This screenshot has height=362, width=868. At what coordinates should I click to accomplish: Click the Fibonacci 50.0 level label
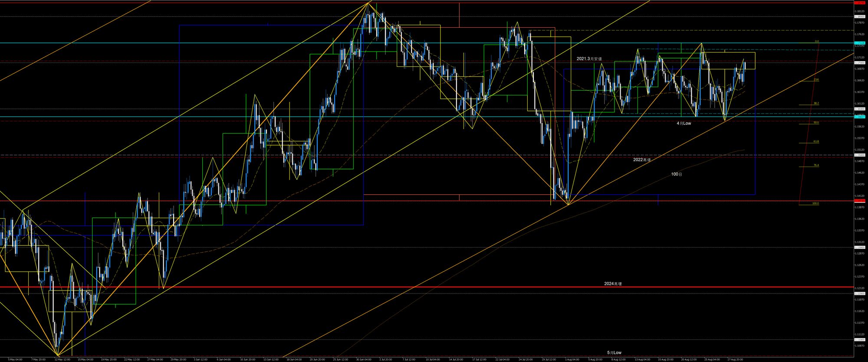click(816, 122)
